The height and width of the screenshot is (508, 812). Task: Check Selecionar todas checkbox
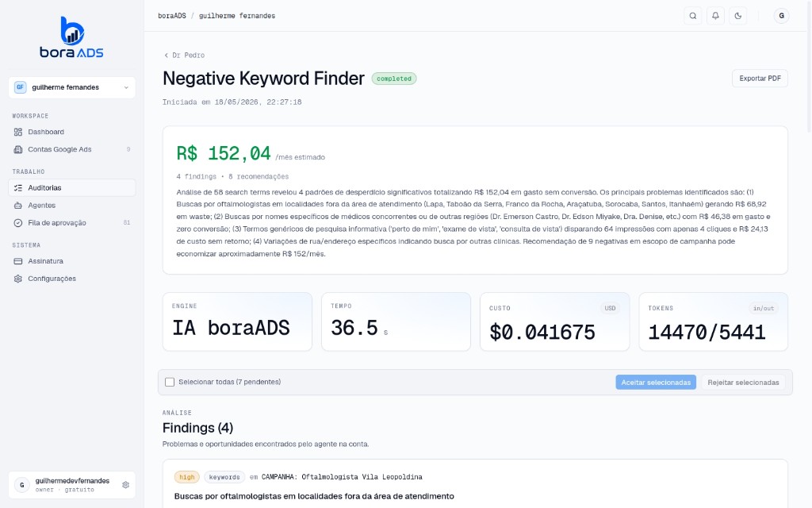[x=170, y=382]
